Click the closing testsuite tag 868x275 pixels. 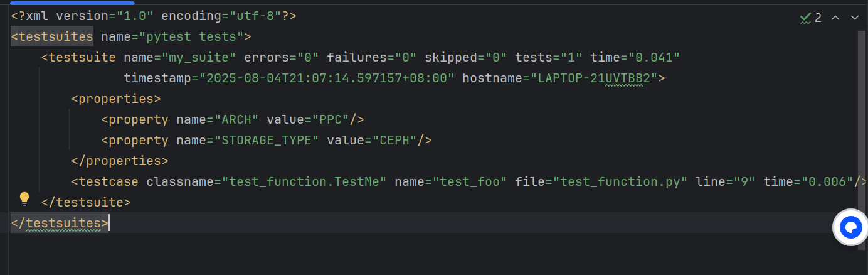(86, 202)
